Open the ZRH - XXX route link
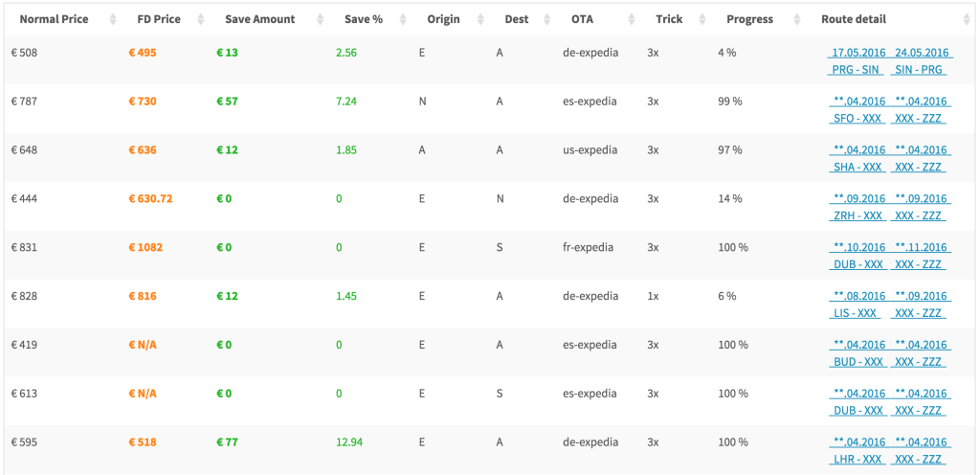Image resolution: width=980 pixels, height=475 pixels. tap(857, 216)
